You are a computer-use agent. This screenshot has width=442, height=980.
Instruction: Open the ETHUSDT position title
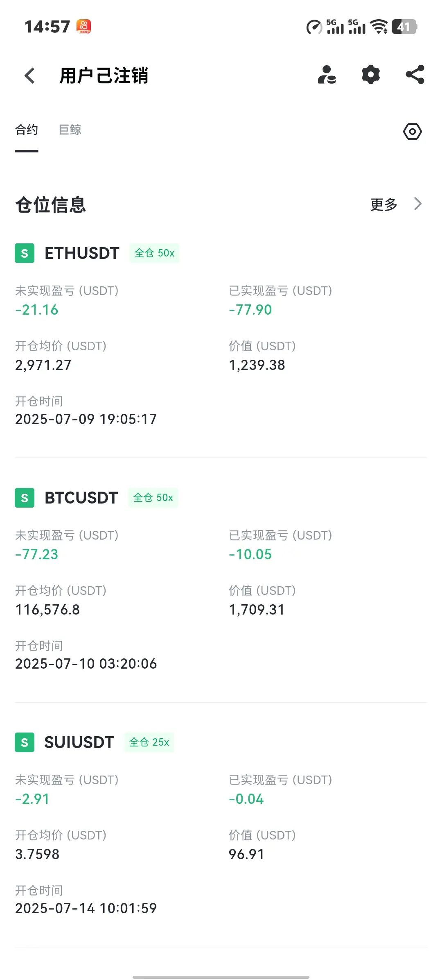pyautogui.click(x=82, y=253)
